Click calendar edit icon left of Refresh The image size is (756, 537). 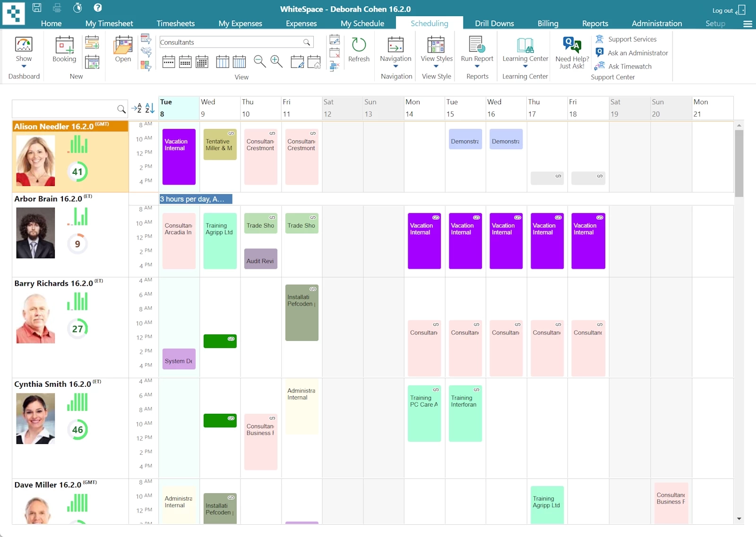tap(335, 39)
